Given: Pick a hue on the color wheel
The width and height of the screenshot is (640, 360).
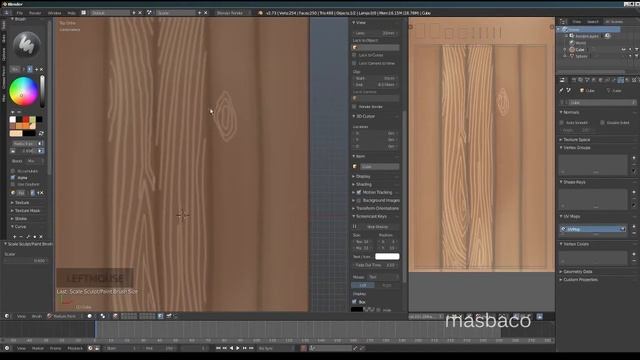Looking at the screenshot, I should pyautogui.click(x=23, y=91).
